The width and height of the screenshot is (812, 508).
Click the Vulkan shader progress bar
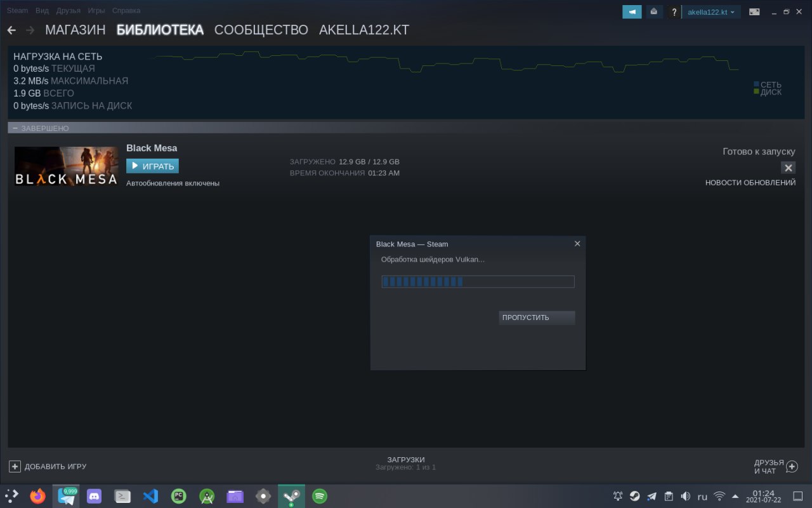(478, 281)
